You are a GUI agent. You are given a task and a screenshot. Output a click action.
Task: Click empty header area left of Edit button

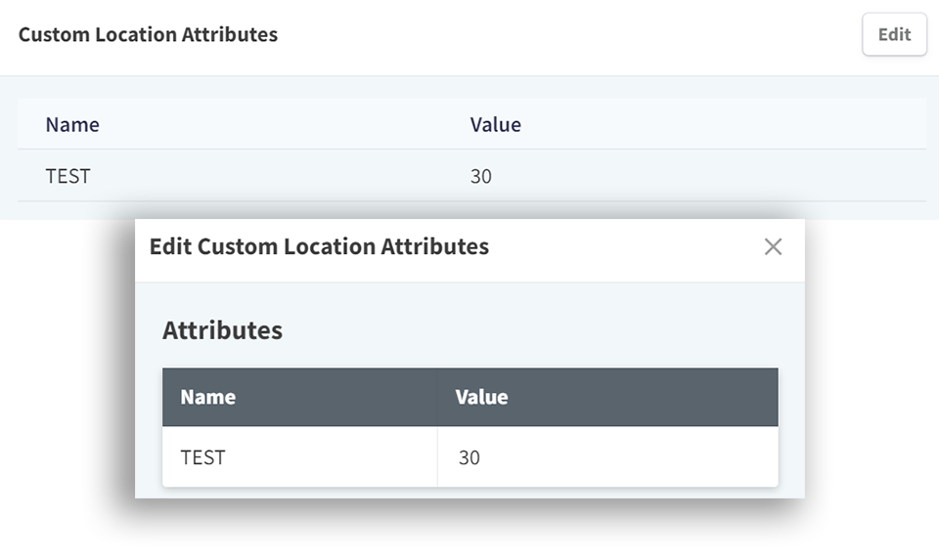pos(587,35)
